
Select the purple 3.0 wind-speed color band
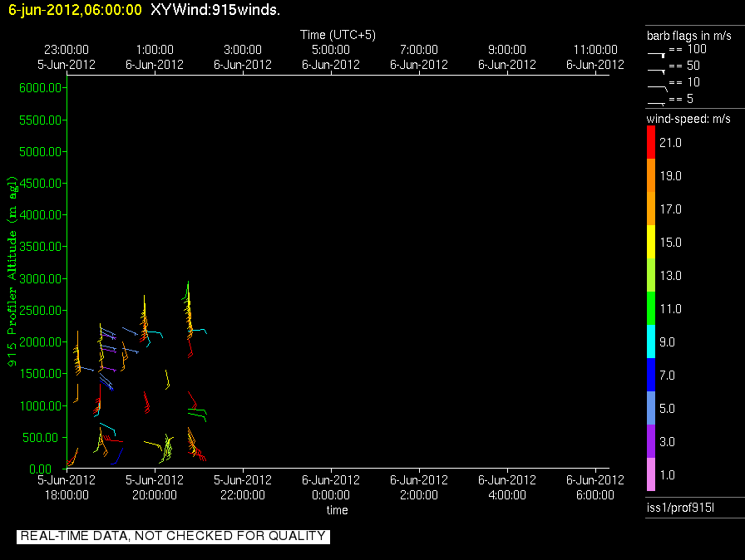tap(651, 442)
